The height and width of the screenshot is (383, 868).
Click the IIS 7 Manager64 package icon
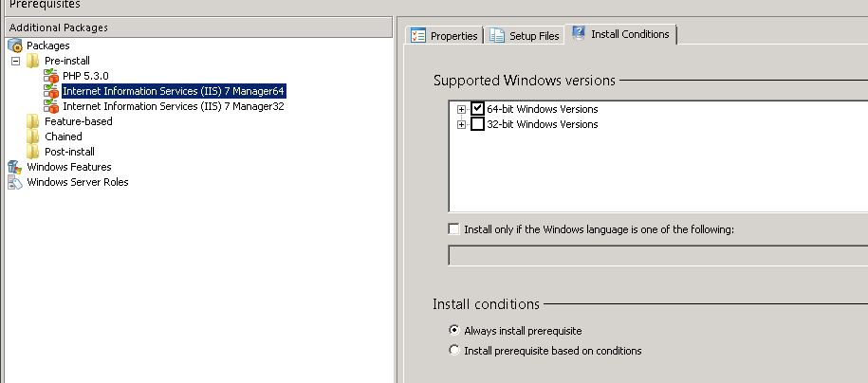pos(51,91)
